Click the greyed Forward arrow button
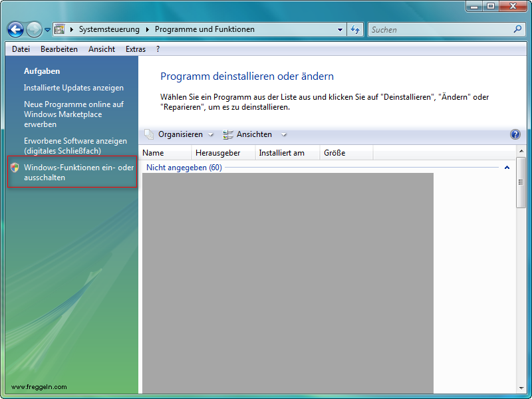Viewport: 532px width, 399px height. click(x=35, y=29)
